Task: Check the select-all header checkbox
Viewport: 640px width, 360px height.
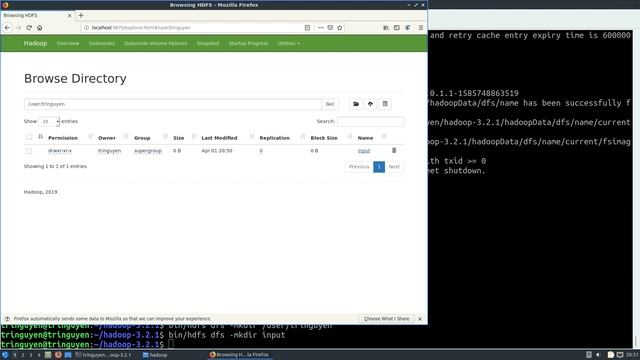Action: pos(29,137)
